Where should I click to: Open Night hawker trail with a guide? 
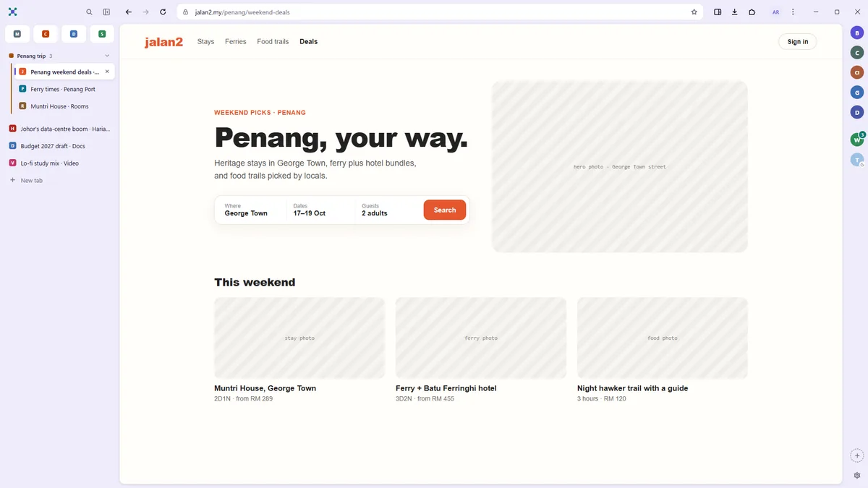(633, 388)
